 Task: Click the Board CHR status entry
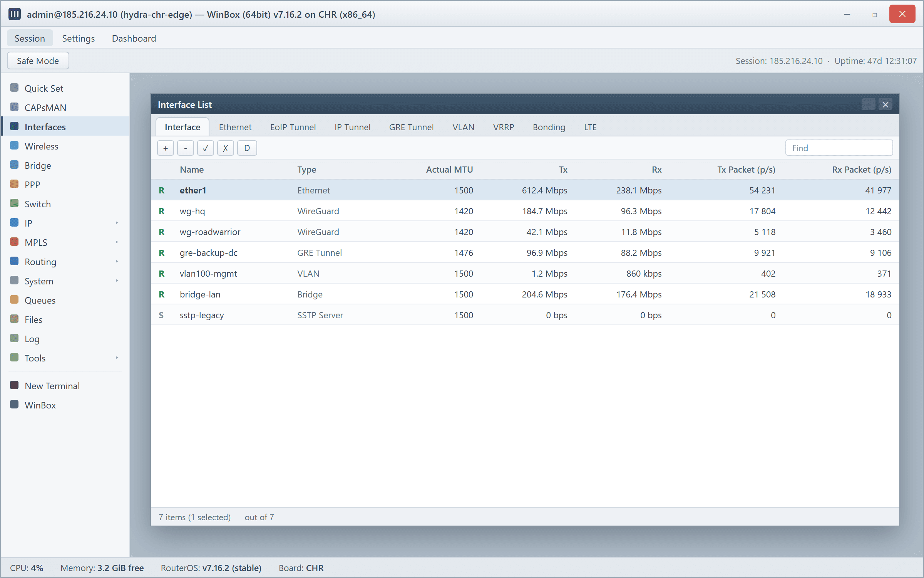pos(301,568)
